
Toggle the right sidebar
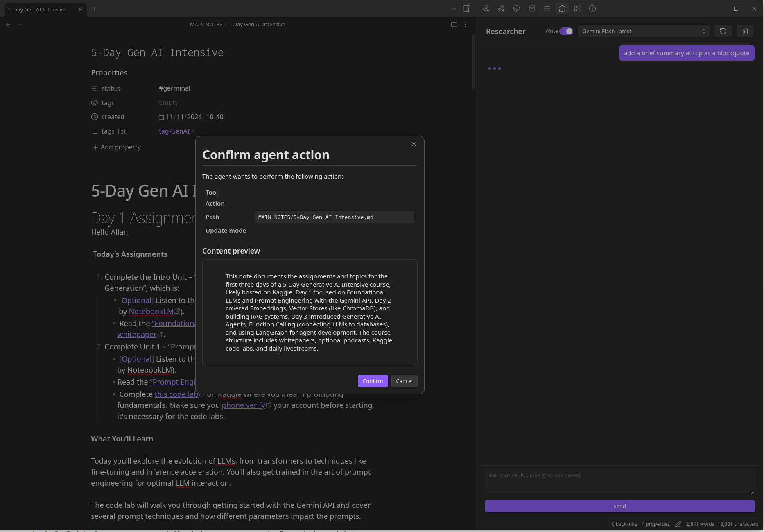pos(467,9)
